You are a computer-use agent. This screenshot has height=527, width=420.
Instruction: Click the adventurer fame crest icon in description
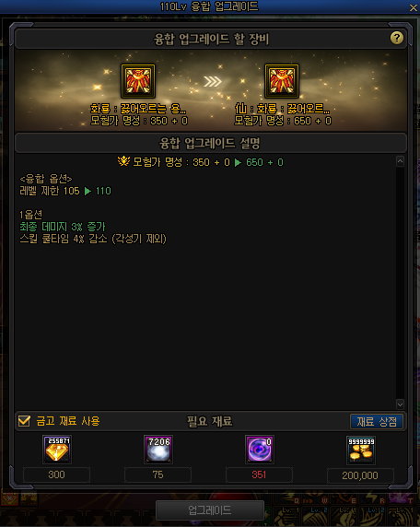pyautogui.click(x=123, y=161)
